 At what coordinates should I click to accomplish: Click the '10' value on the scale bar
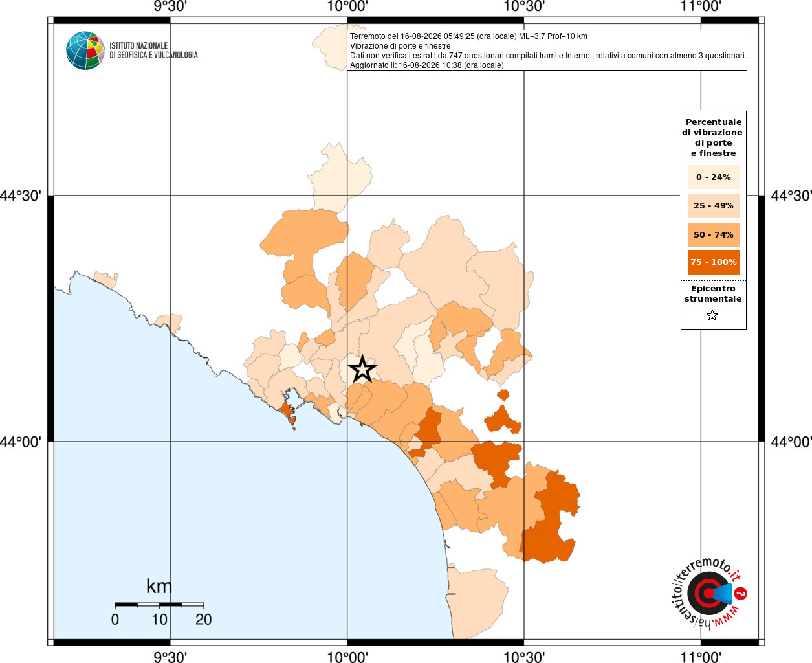[160, 620]
